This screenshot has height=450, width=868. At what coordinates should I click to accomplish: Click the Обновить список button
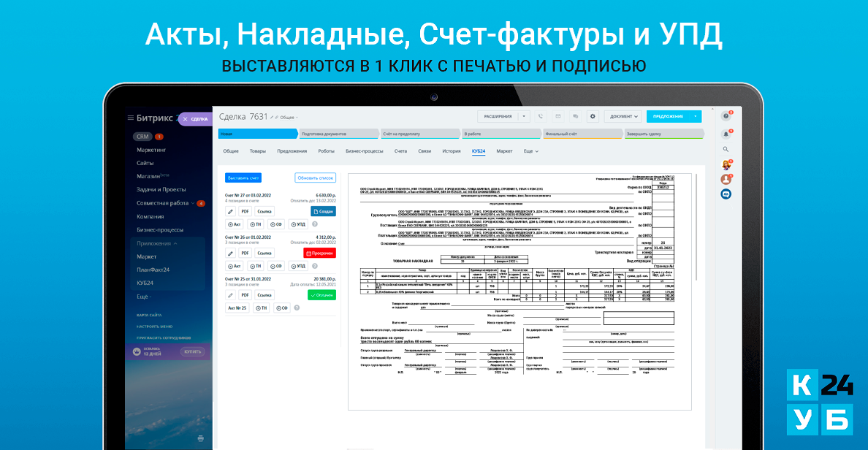[316, 178]
